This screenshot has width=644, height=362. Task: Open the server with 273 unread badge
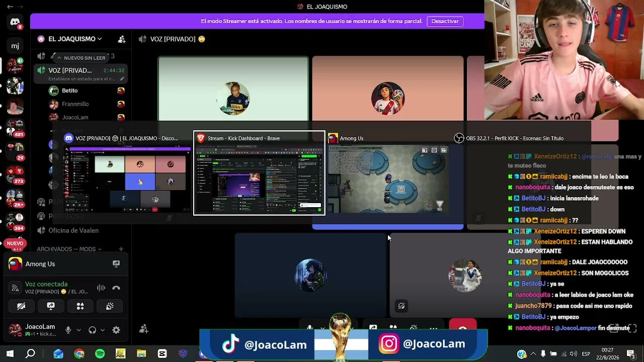(15, 174)
